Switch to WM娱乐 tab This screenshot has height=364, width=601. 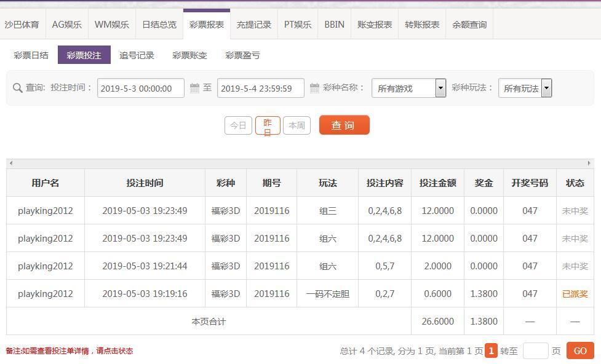(x=111, y=25)
